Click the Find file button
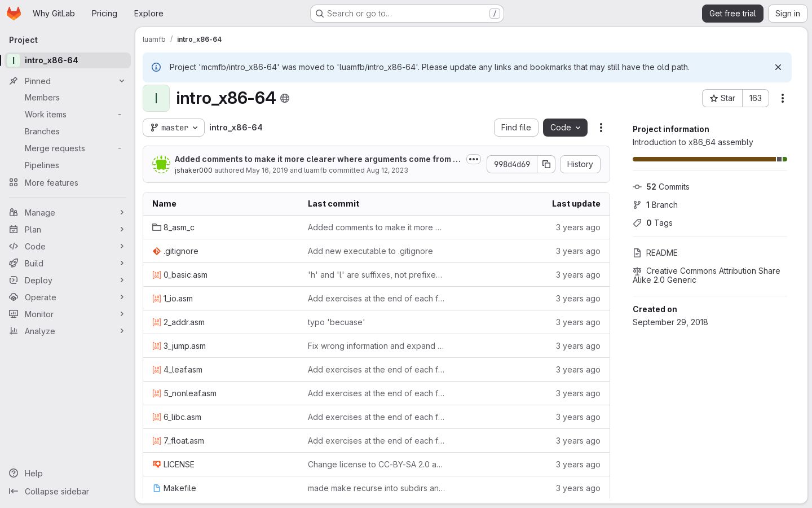 [x=516, y=128]
